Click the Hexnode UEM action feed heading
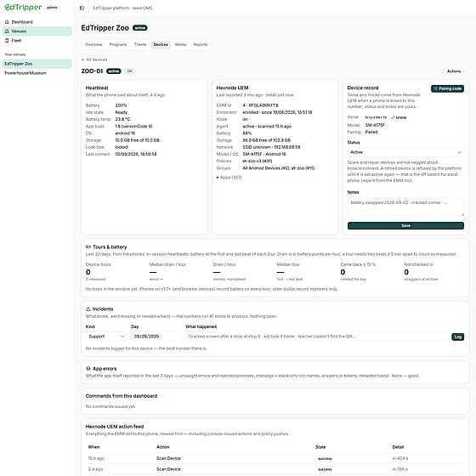The height and width of the screenshot is (476, 476). pos(115,427)
